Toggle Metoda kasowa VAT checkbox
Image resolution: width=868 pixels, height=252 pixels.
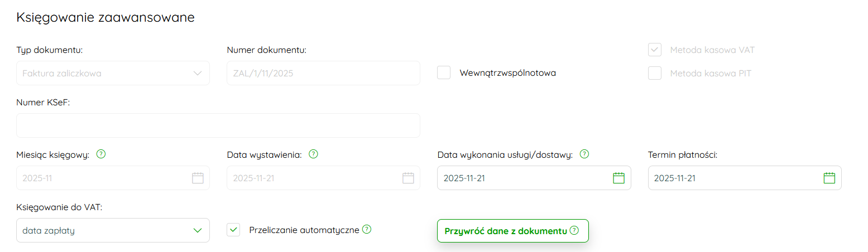click(655, 50)
